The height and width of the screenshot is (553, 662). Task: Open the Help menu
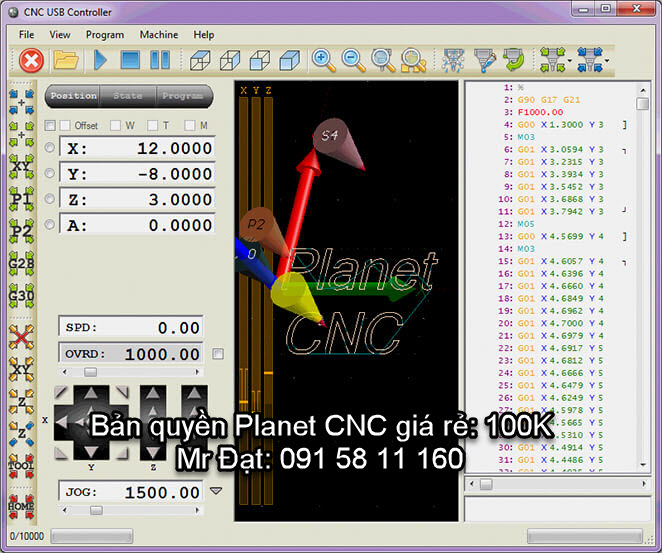pos(204,35)
